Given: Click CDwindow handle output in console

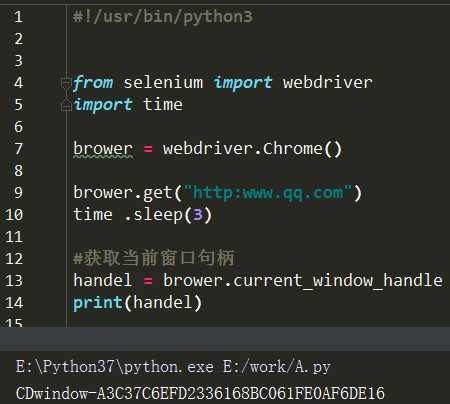Looking at the screenshot, I should point(200,393).
